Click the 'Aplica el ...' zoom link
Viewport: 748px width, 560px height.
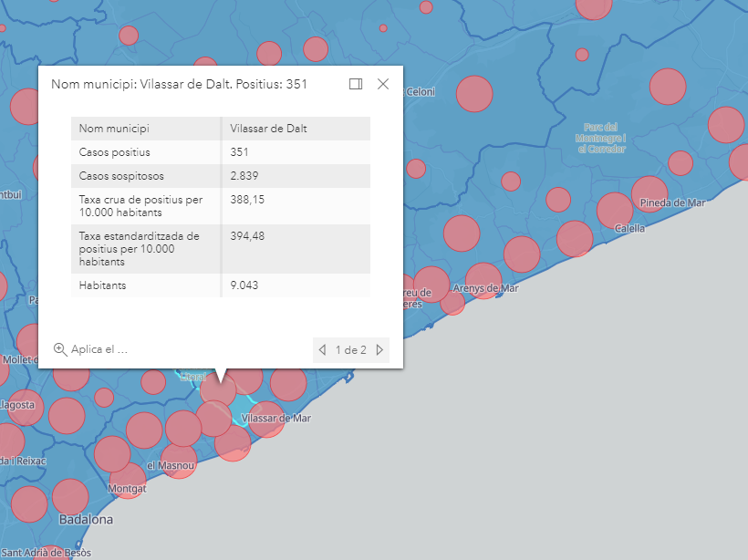(x=99, y=349)
